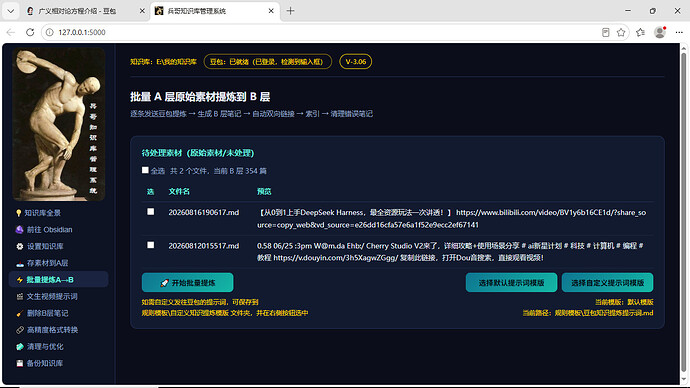Click the 知识库 path label in the header

point(163,62)
